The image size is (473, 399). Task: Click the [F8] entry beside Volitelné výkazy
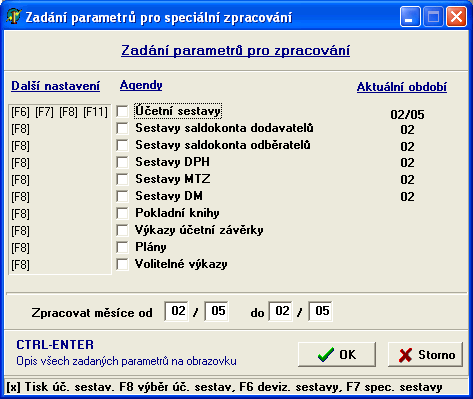[x=20, y=265]
